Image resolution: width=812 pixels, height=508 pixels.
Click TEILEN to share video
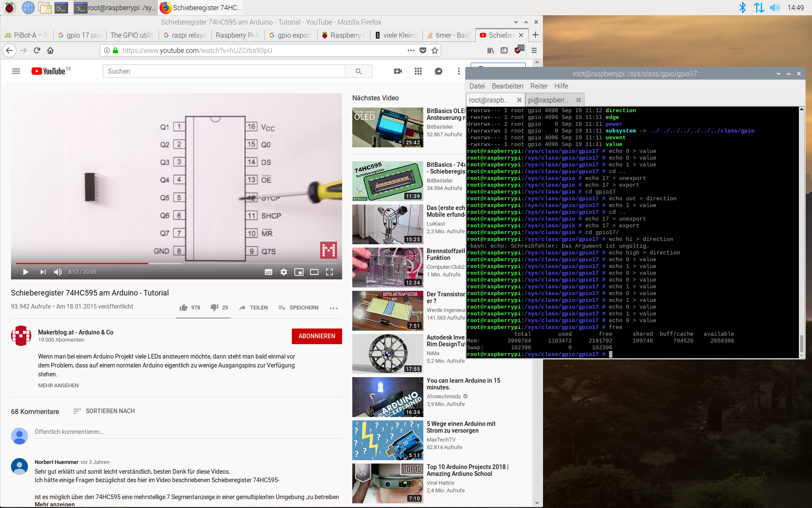[x=253, y=308]
